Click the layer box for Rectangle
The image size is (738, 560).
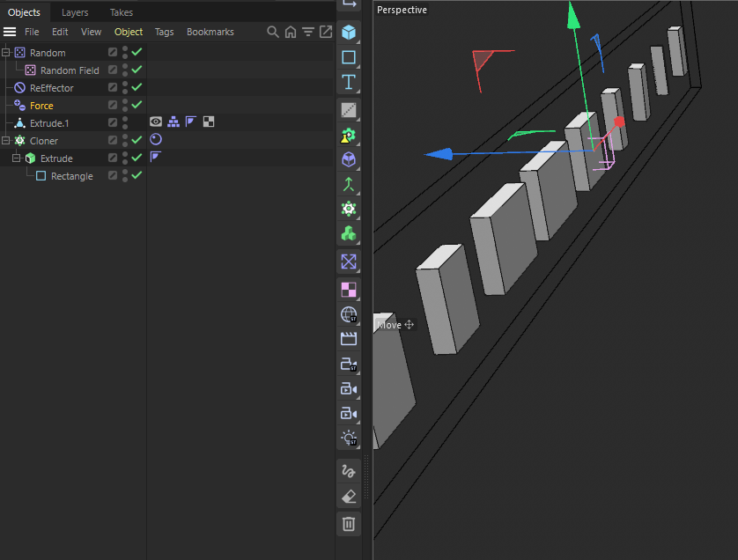point(113,175)
